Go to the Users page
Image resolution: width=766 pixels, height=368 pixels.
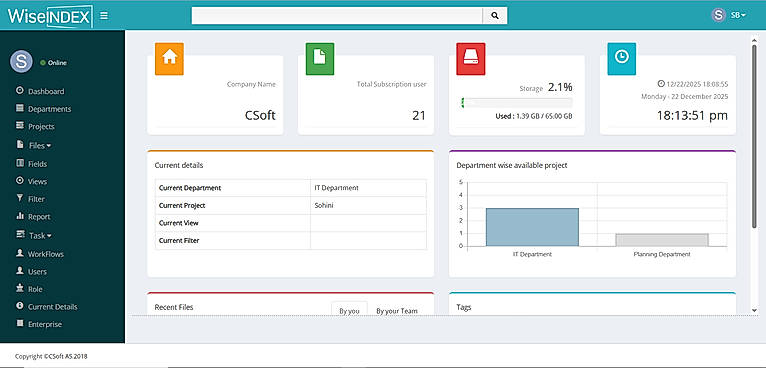pyautogui.click(x=37, y=271)
